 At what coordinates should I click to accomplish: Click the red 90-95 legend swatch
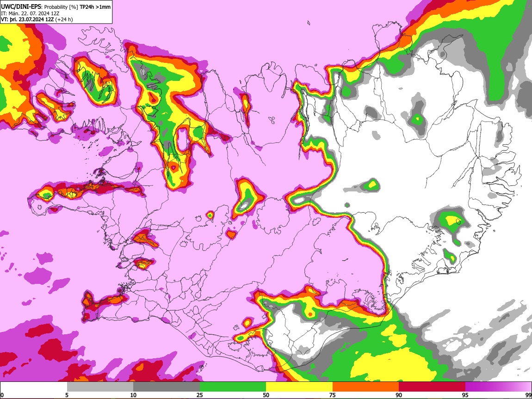(x=432, y=387)
